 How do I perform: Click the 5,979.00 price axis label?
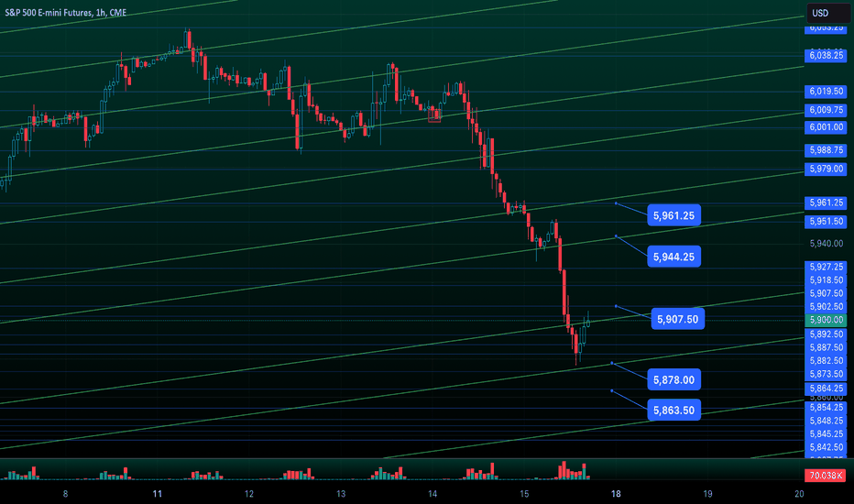(x=826, y=169)
